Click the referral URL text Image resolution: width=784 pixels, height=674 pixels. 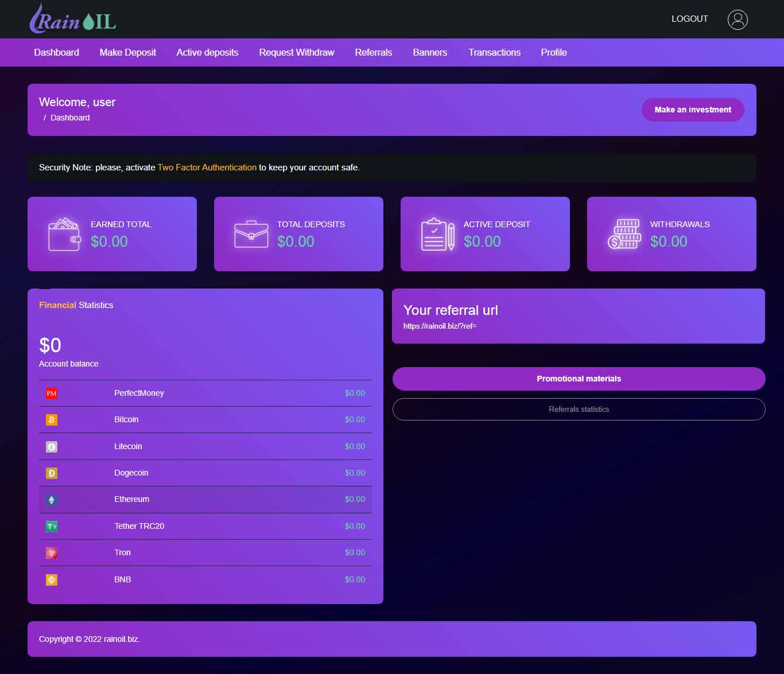tap(440, 326)
